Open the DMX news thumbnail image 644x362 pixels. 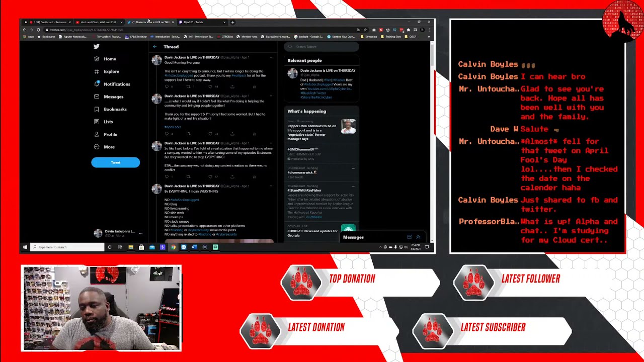(348, 127)
